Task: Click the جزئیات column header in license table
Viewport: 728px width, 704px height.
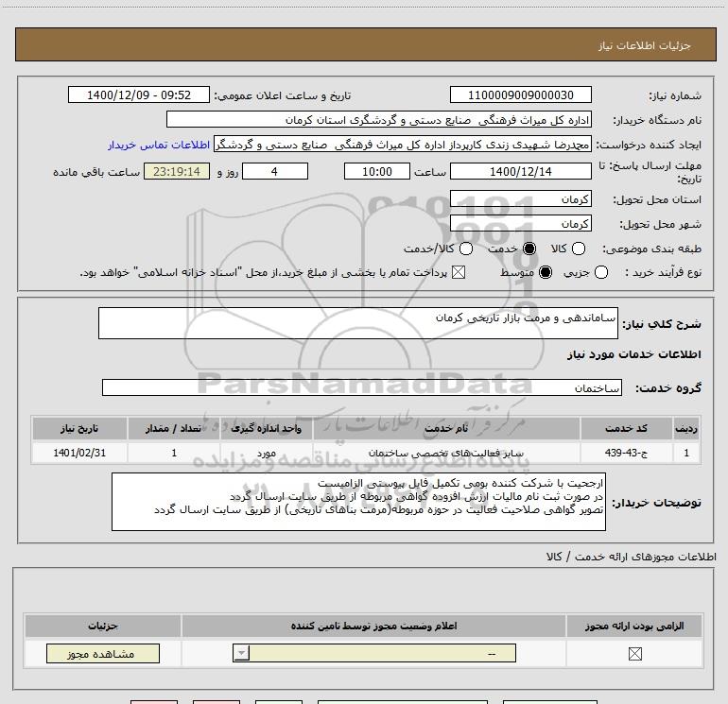Action: pyautogui.click(x=103, y=626)
